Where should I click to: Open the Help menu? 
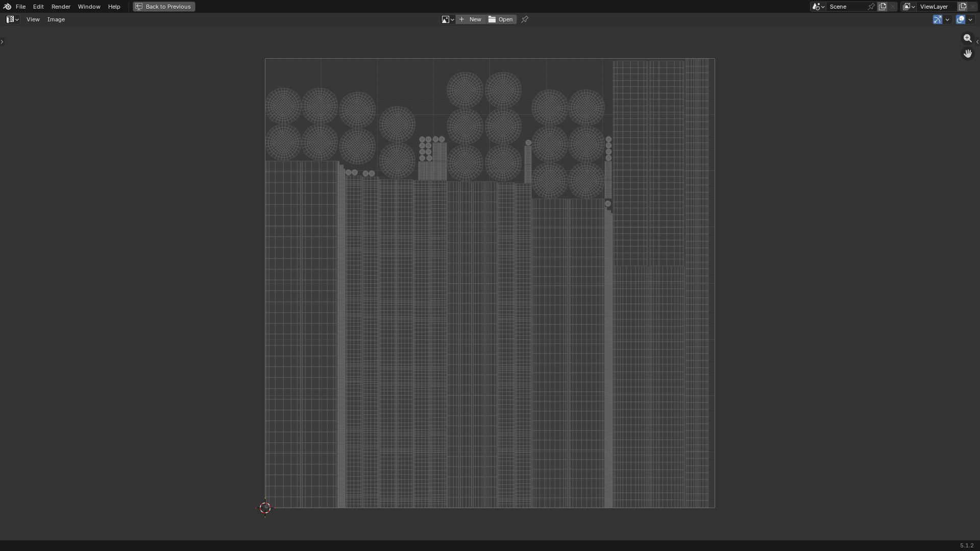click(x=114, y=7)
